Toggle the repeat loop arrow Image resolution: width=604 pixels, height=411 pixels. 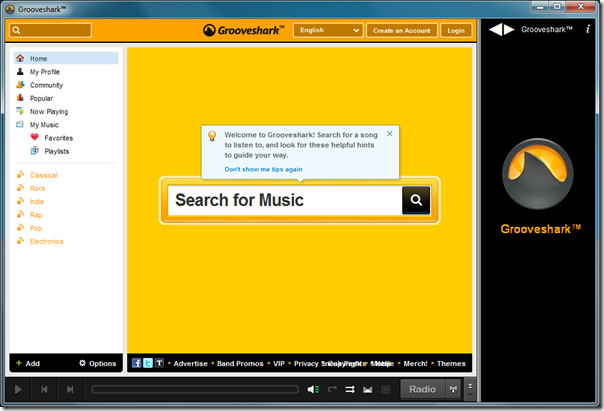coord(332,389)
